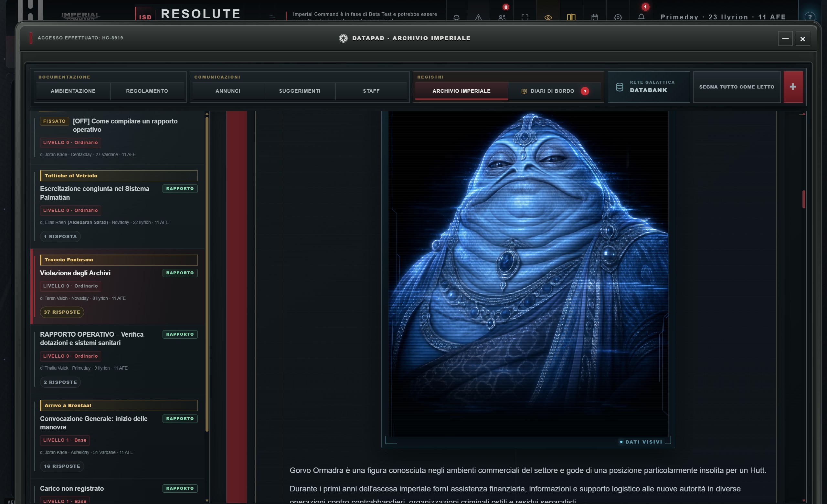
Task: Click the yellow open-book datapad icon
Action: [571, 17]
